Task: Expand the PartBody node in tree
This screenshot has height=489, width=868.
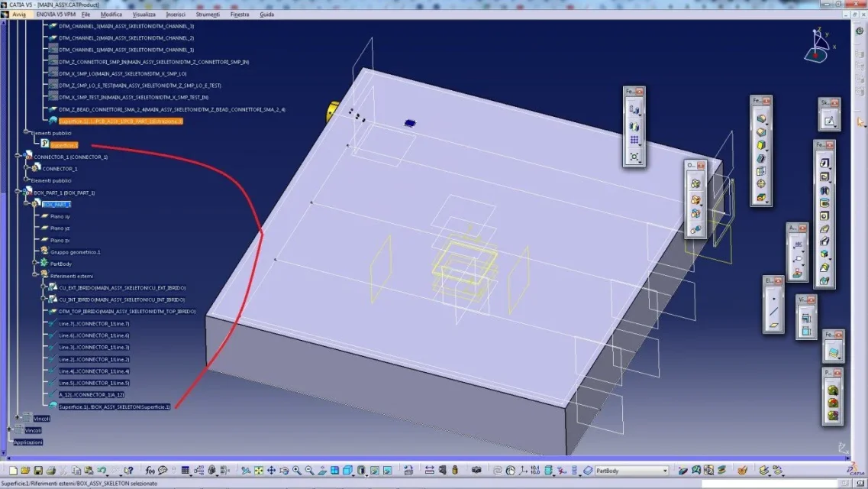Action: point(35,264)
